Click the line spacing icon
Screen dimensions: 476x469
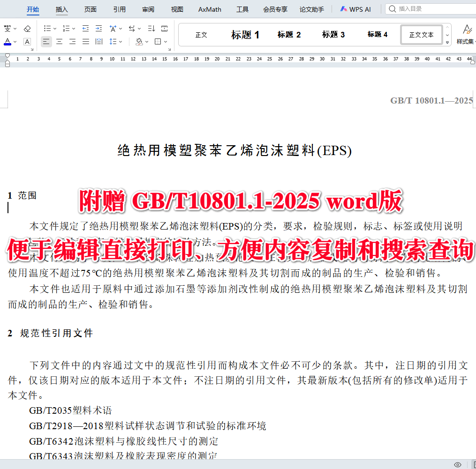(x=113, y=42)
